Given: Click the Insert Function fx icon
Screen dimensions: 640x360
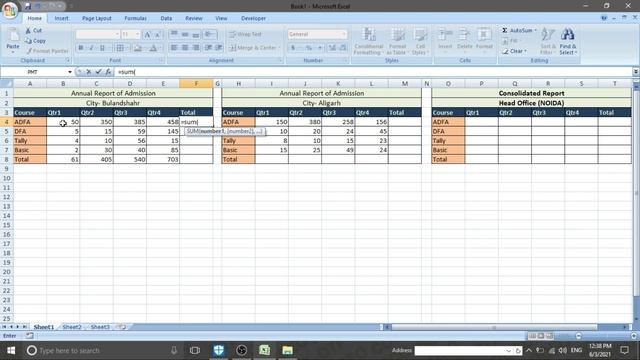Looking at the screenshot, I should tap(108, 72).
